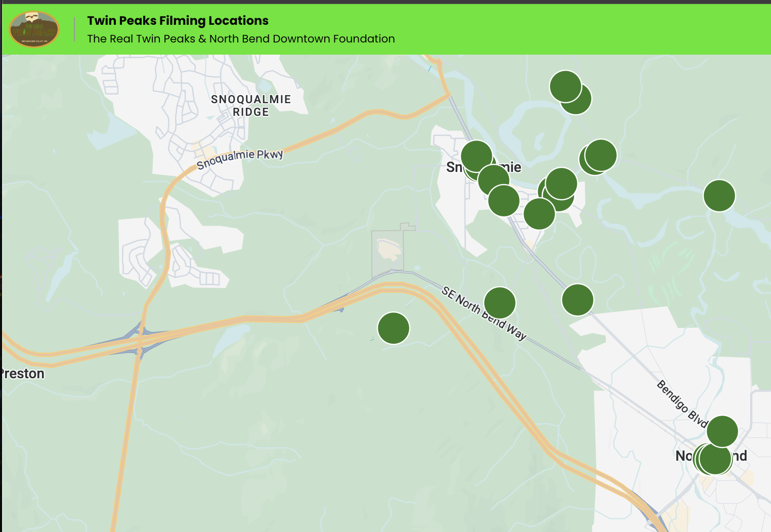Select the lone marker at far east river

pyautogui.click(x=719, y=196)
